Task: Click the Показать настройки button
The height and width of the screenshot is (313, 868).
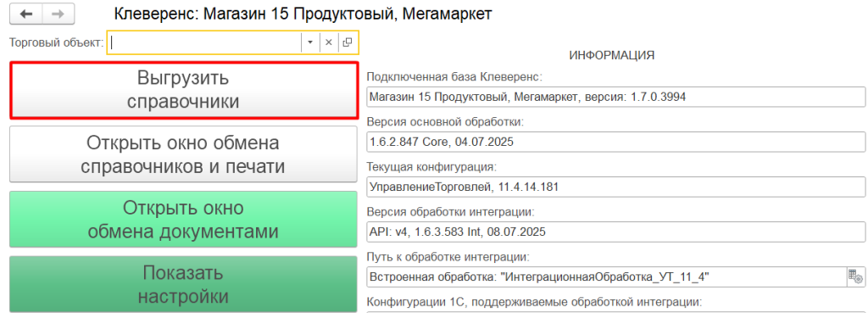Action: click(183, 284)
